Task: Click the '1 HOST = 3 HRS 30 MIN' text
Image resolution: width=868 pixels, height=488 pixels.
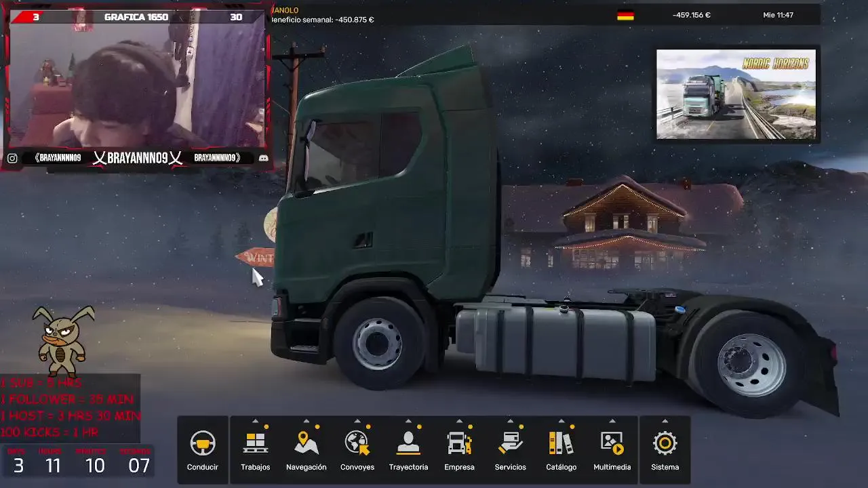Action: (71, 415)
